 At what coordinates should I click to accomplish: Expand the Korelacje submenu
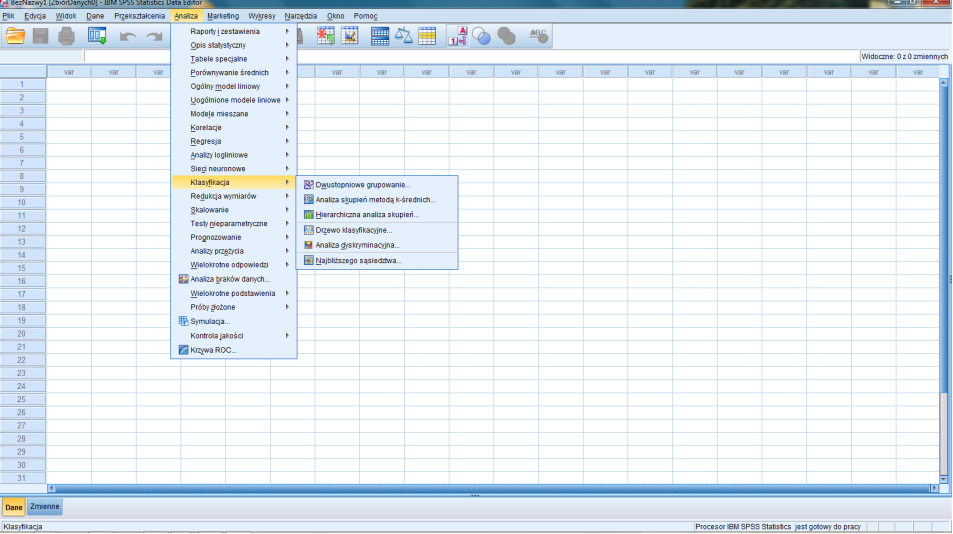click(x=234, y=128)
